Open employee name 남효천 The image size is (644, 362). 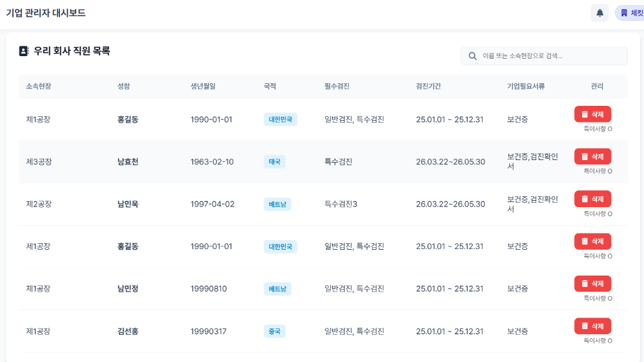(x=128, y=162)
